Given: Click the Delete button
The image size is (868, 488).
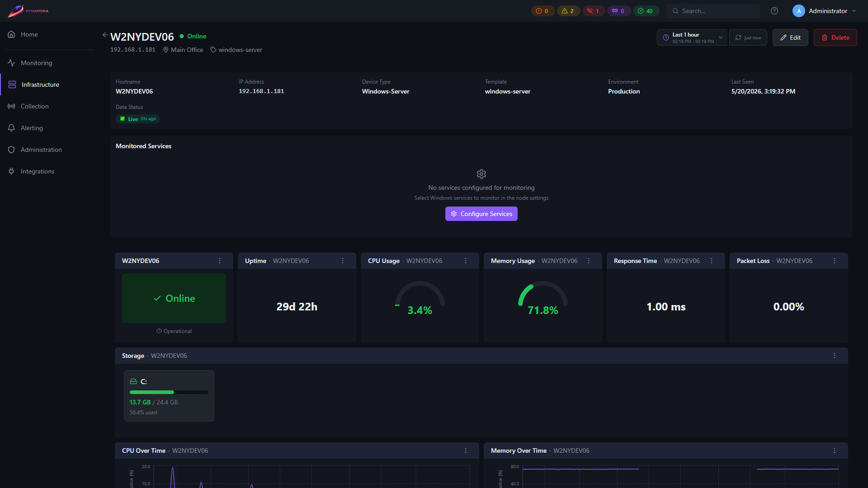Looking at the screenshot, I should coord(835,38).
